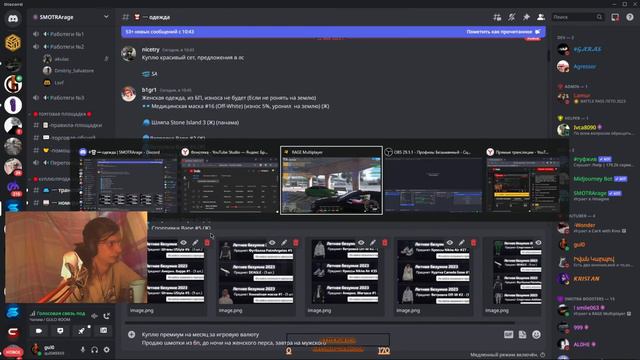Toggle noise suppression in voice panel
This screenshot has height=360, width=640.
[94, 316]
